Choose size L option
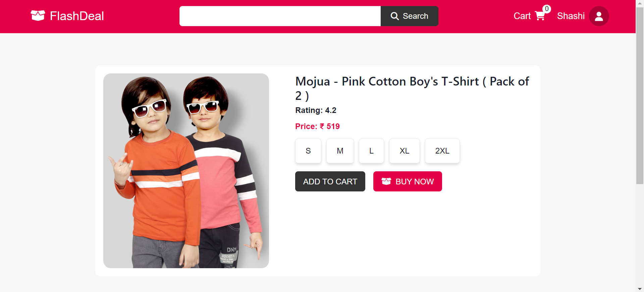644x292 pixels. [x=371, y=151]
